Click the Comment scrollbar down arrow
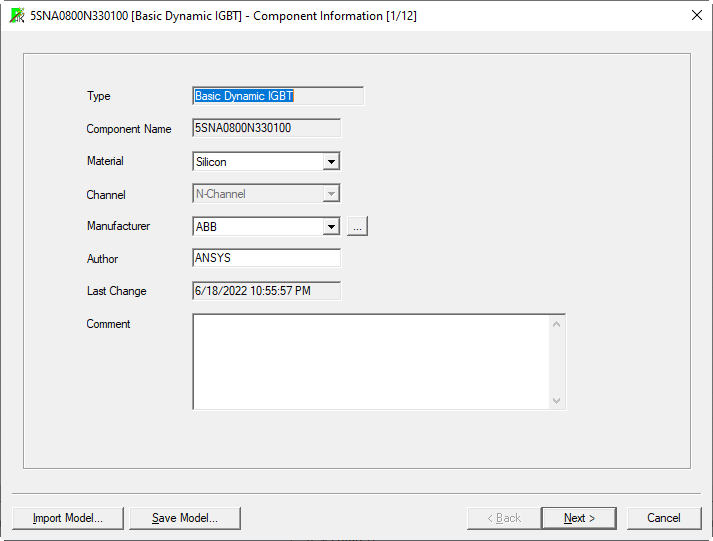This screenshot has width=713, height=541. (556, 401)
